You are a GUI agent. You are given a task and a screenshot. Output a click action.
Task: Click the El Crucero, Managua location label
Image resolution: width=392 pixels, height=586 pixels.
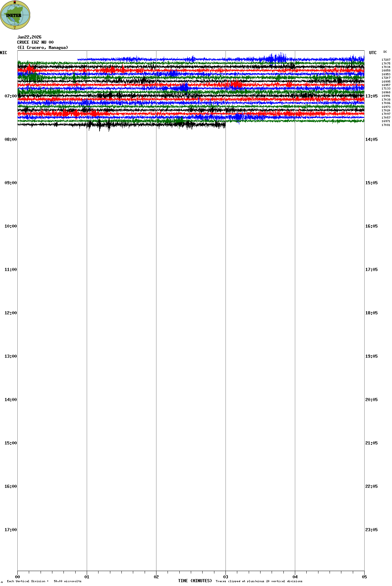(43, 48)
